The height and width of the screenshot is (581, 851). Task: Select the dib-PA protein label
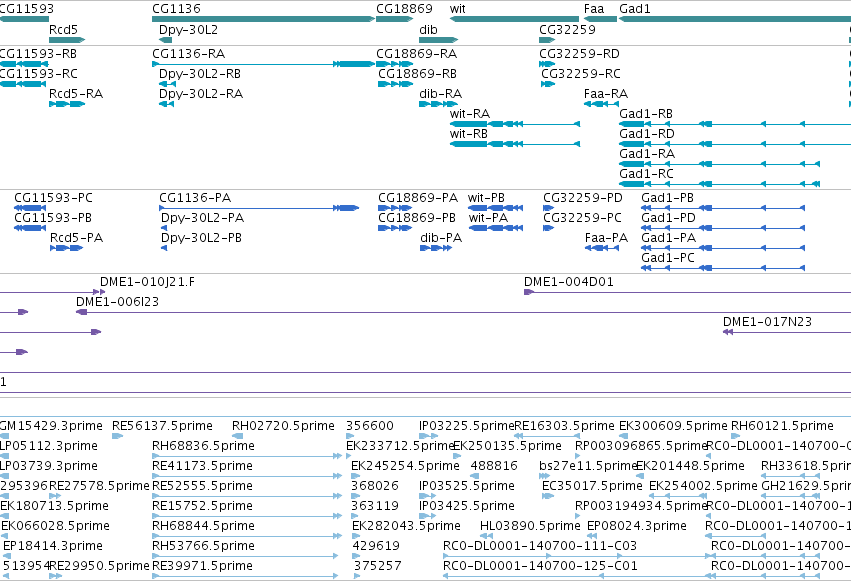pos(441,238)
